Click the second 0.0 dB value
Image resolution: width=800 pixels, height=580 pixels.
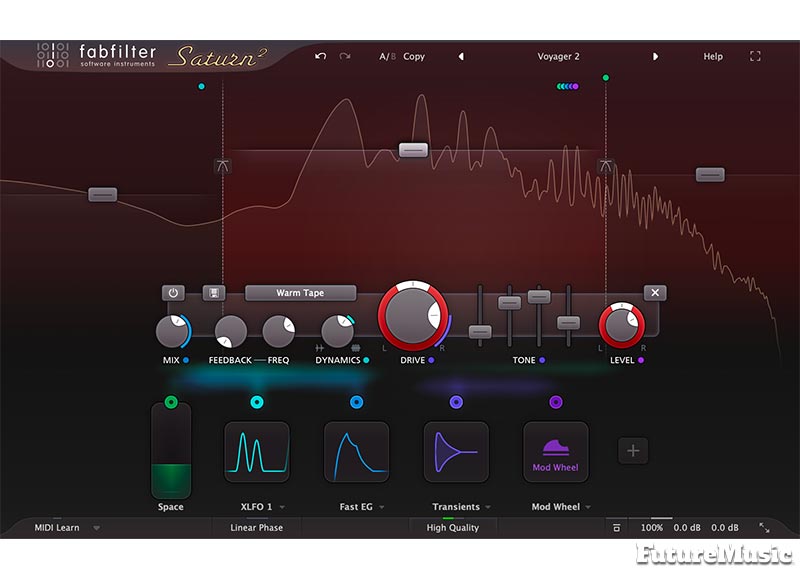(724, 527)
